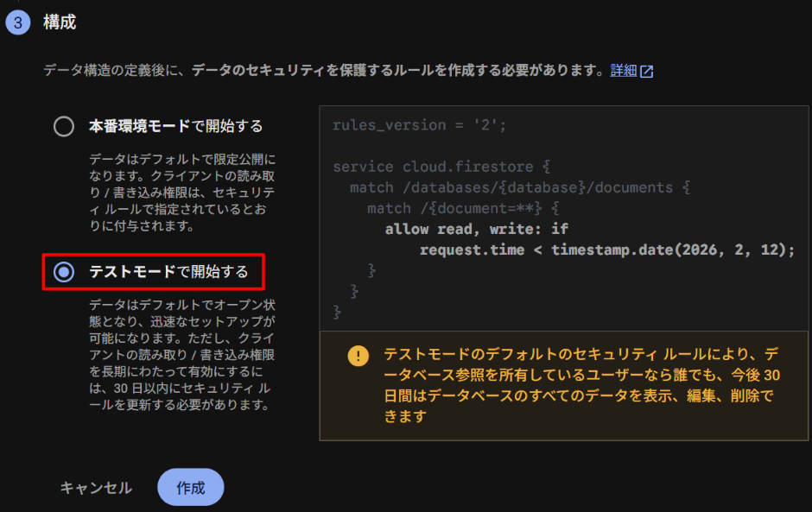Image resolution: width=812 pixels, height=512 pixels.
Task: Click the yellow warning exclamation icon
Action: click(358, 356)
